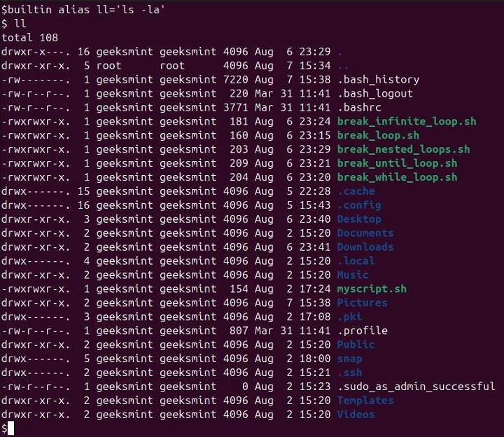504x437 pixels.
Task: Click the .bash_history filename
Action: (x=378, y=79)
